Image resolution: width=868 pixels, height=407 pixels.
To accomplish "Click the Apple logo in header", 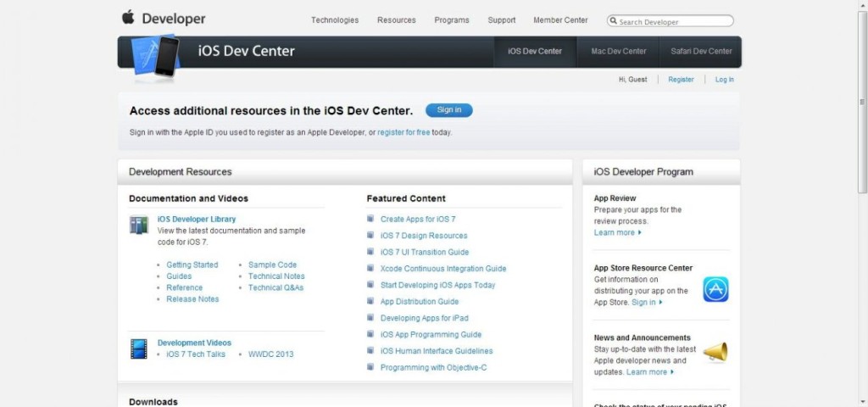I will coord(128,18).
